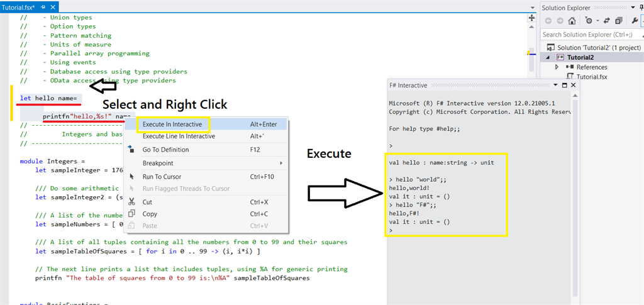Viewport: 644px width, 305px height.
Task: Choose Execute Line In Interactive
Action: [206, 136]
